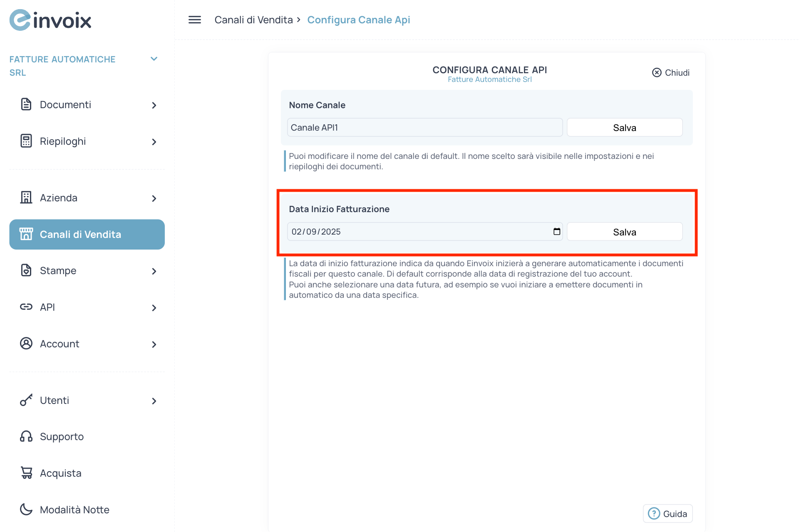
Task: Open the Guida help button
Action: point(667,513)
